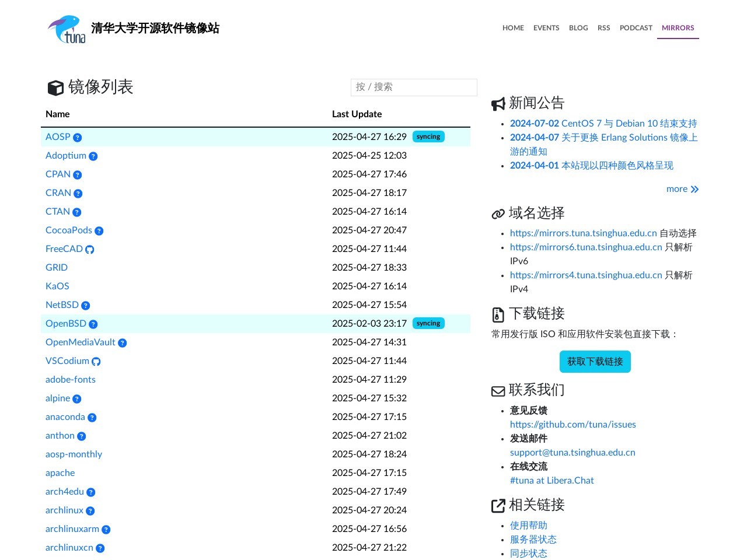Click the help icon next to AOSP
This screenshot has height=560, width=747.
[x=78, y=137]
